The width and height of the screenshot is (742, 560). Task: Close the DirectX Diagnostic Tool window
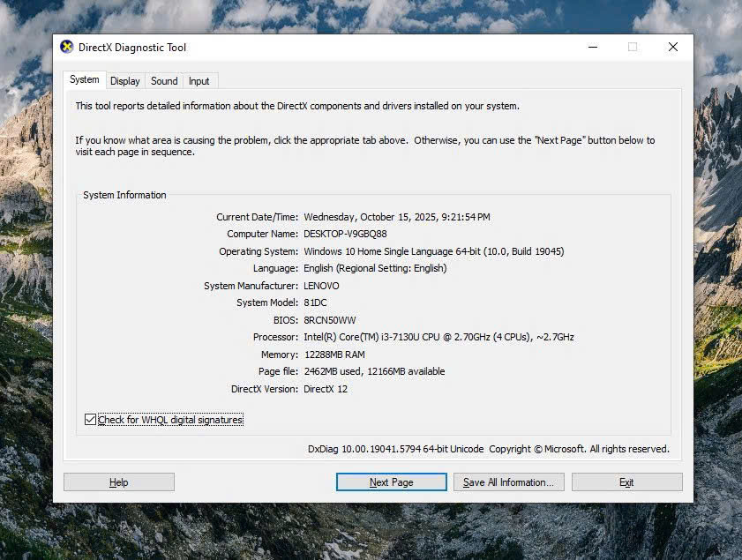(x=673, y=48)
